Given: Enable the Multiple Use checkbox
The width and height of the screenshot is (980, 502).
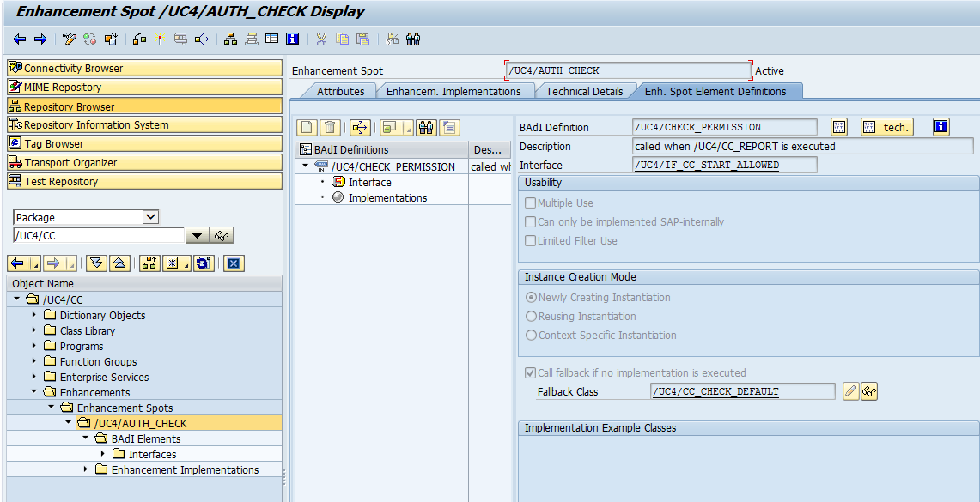Looking at the screenshot, I should click(x=530, y=203).
